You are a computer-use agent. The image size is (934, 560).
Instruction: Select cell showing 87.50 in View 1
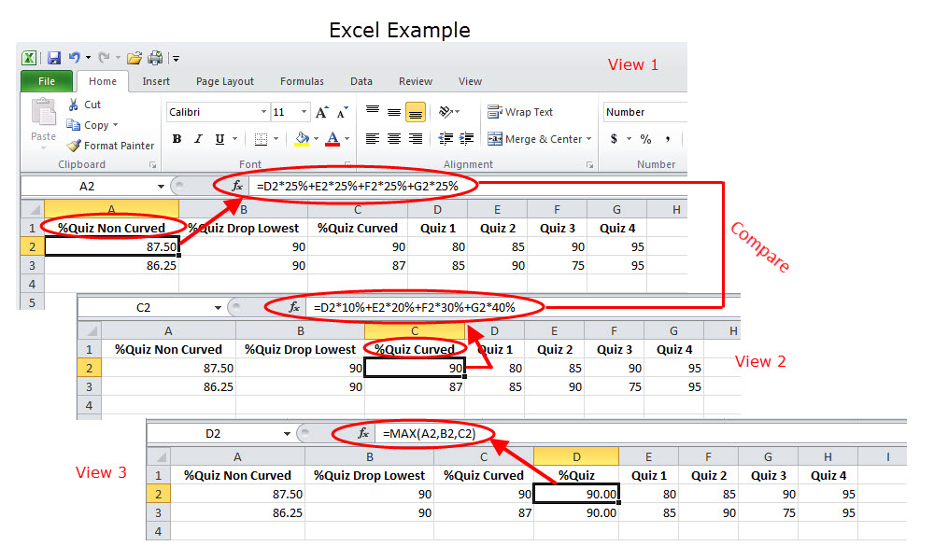point(111,247)
